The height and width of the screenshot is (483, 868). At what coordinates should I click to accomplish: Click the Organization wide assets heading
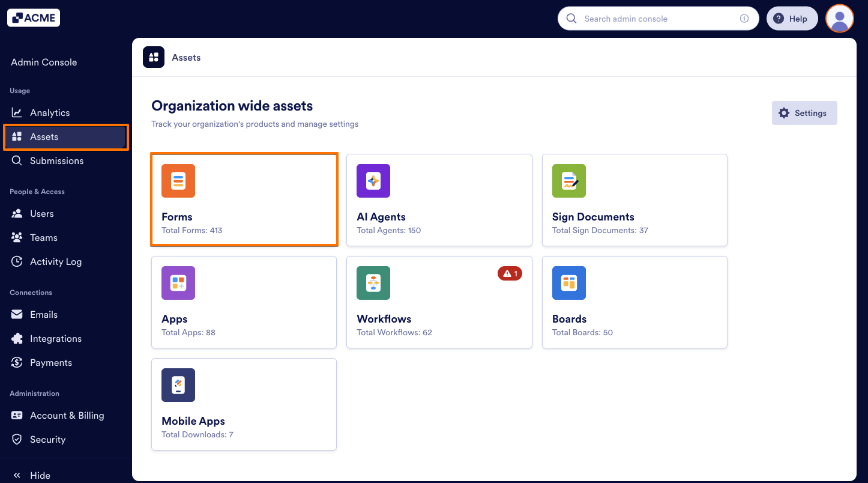pos(232,106)
